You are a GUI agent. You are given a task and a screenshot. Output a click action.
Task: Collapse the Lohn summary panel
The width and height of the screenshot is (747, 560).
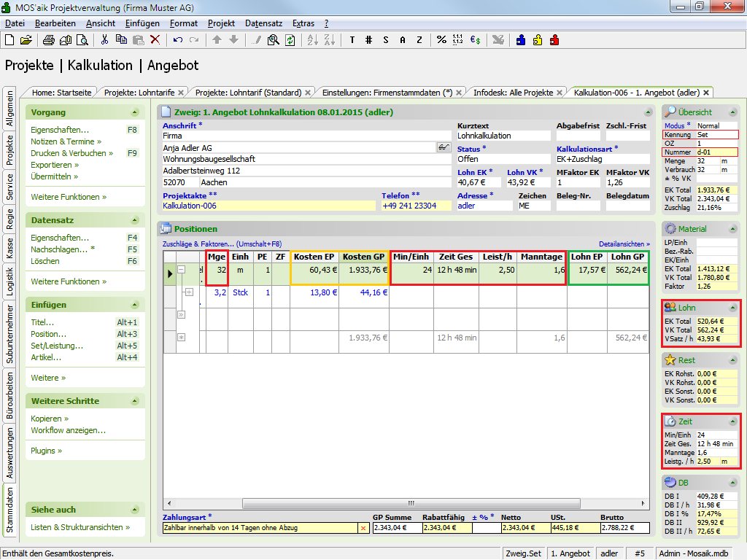[732, 308]
